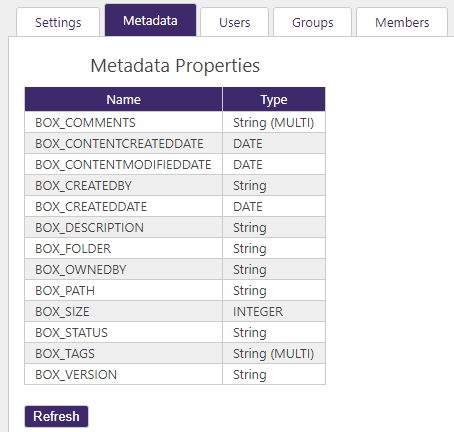Click the BOX_VERSION property

[x=76, y=375]
